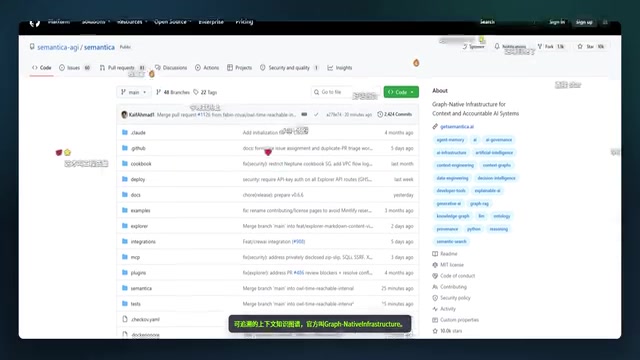The image size is (640, 360).
Task: Select the knowledge-graph topic tag
Action: coord(453,216)
